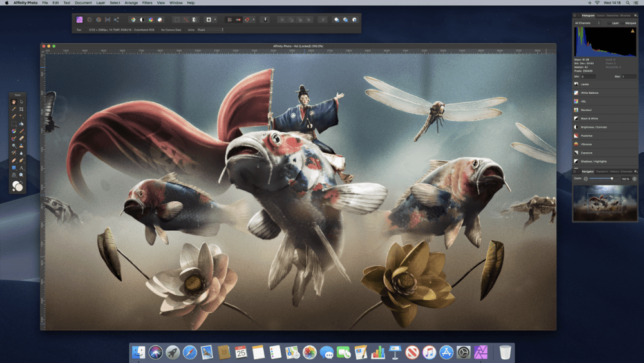Toggle Quick Mask toolbar button
The image size is (644, 363).
[209, 19]
